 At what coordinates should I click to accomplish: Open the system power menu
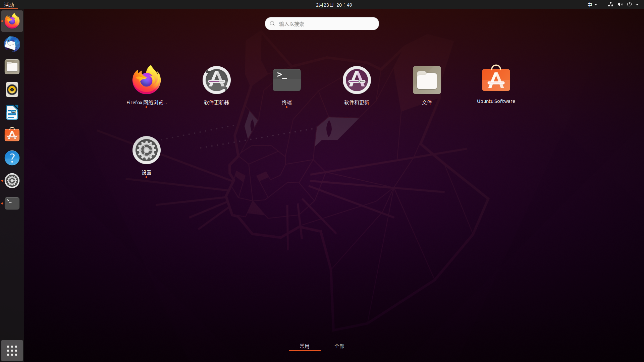click(630, 5)
